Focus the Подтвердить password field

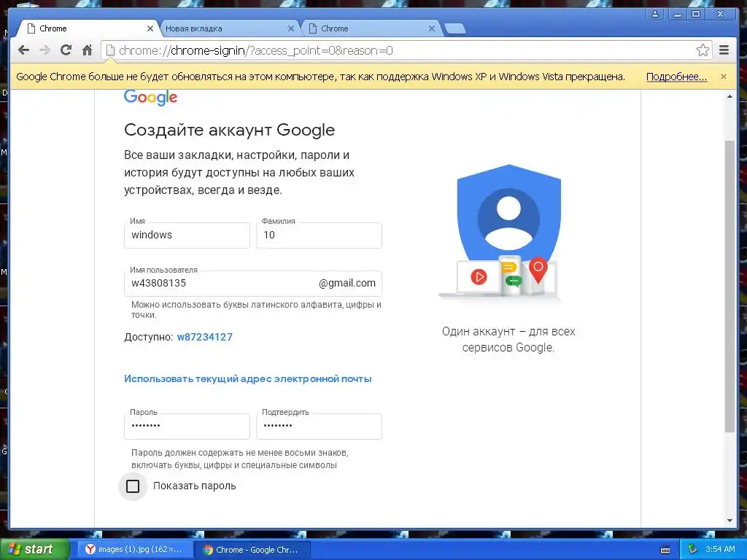click(319, 426)
